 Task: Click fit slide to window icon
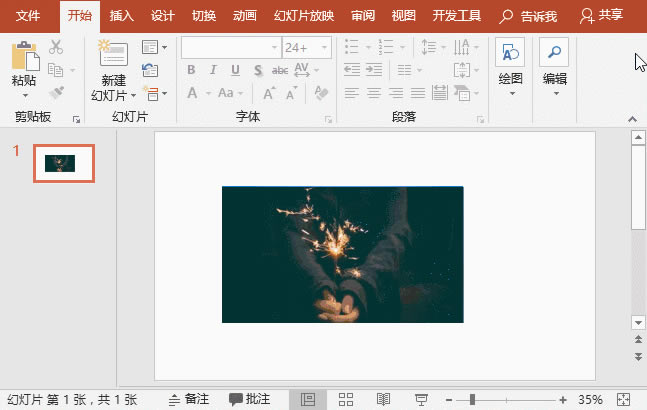[626, 399]
